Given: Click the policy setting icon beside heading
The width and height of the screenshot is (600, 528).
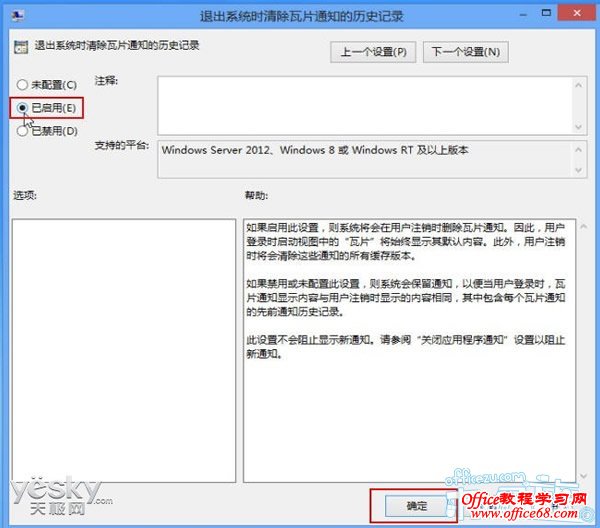Looking at the screenshot, I should point(21,47).
